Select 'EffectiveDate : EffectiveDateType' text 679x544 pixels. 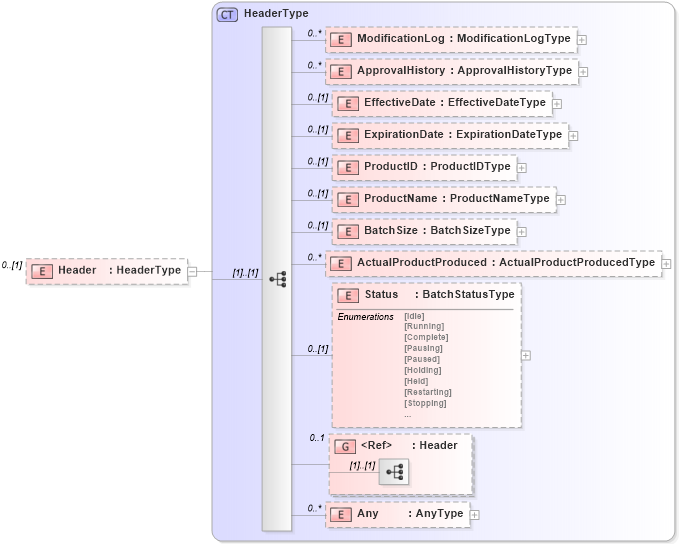click(455, 103)
